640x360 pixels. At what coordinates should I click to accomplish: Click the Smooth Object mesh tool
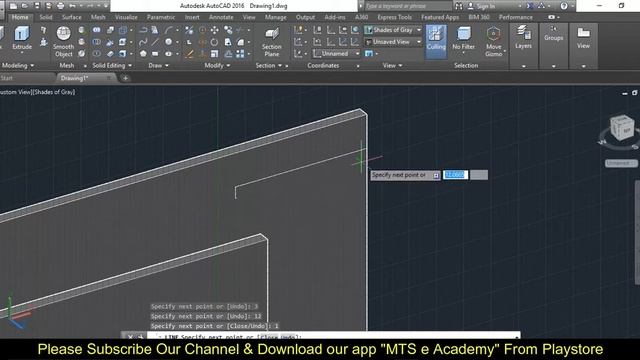tap(63, 41)
